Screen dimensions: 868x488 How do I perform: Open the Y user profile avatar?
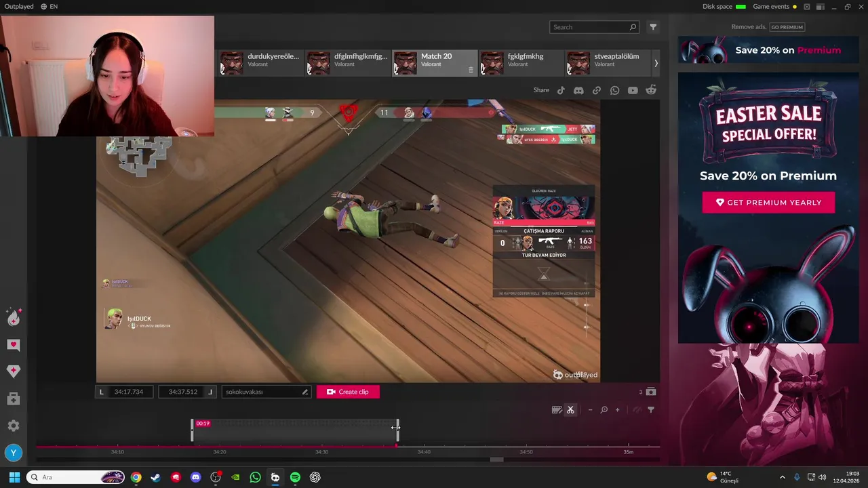13,453
